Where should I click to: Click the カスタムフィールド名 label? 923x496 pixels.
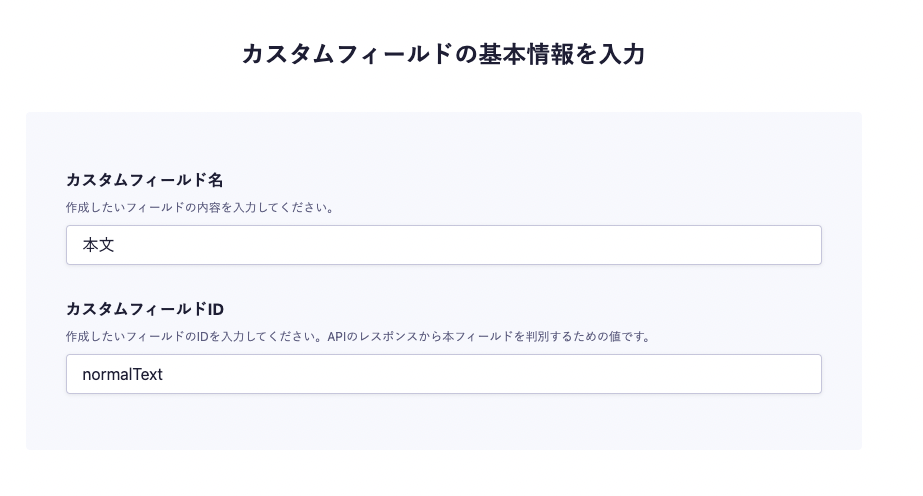click(x=144, y=180)
